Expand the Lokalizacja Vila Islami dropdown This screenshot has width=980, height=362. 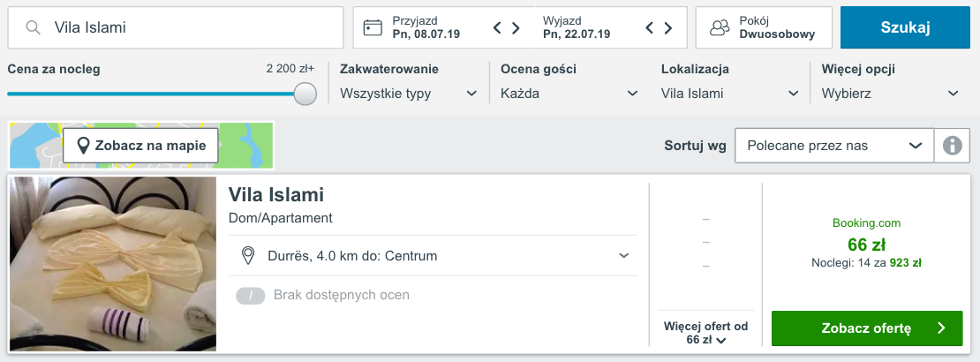(x=730, y=94)
